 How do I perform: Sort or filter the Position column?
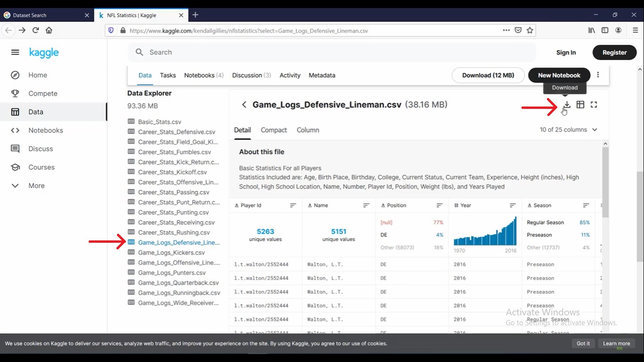pyautogui.click(x=439, y=206)
